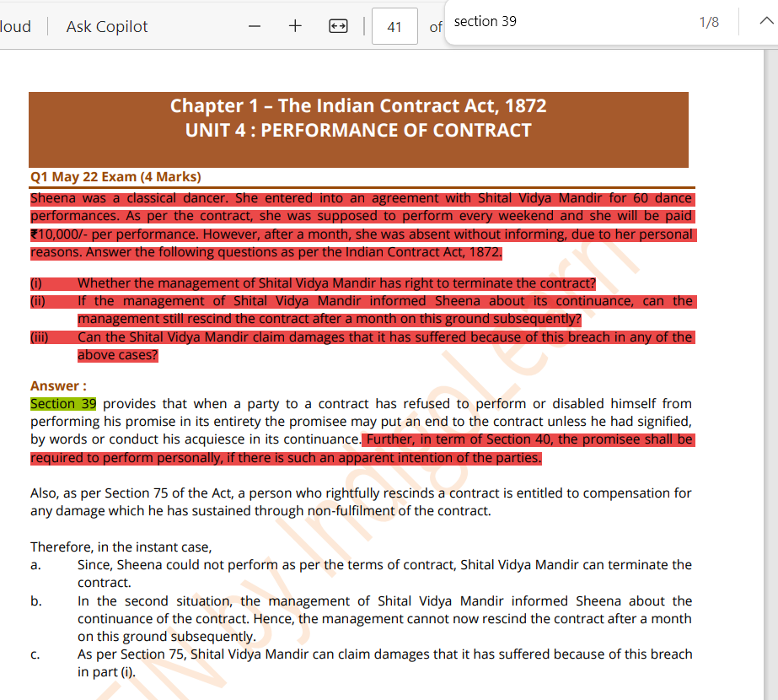
Task: Toggle the fit to width icon
Action: 338,26
